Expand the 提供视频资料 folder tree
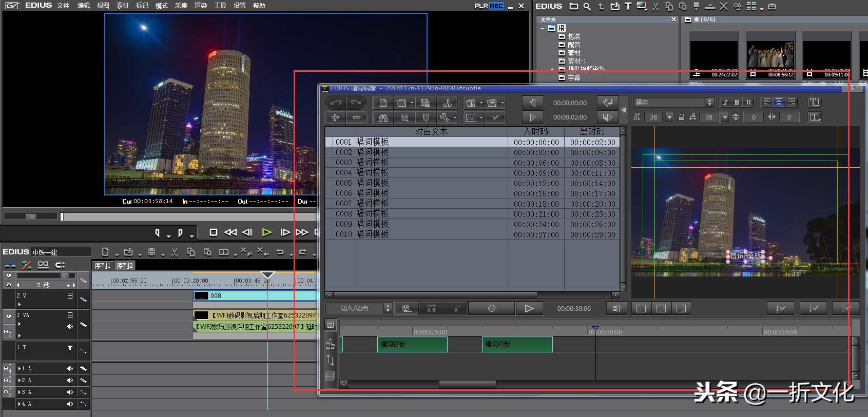 [552, 69]
